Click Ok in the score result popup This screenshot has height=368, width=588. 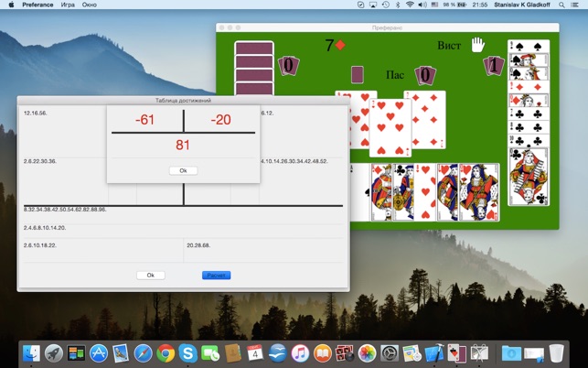[183, 170]
